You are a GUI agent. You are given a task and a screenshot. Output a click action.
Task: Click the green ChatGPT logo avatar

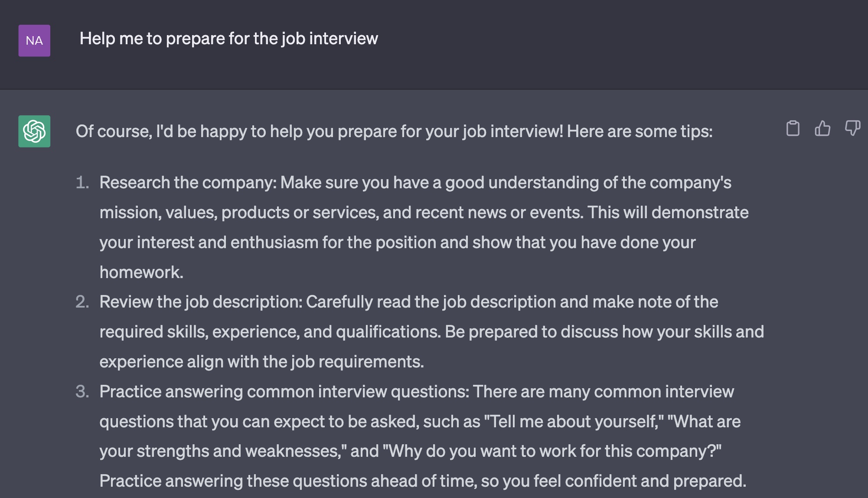coord(34,131)
